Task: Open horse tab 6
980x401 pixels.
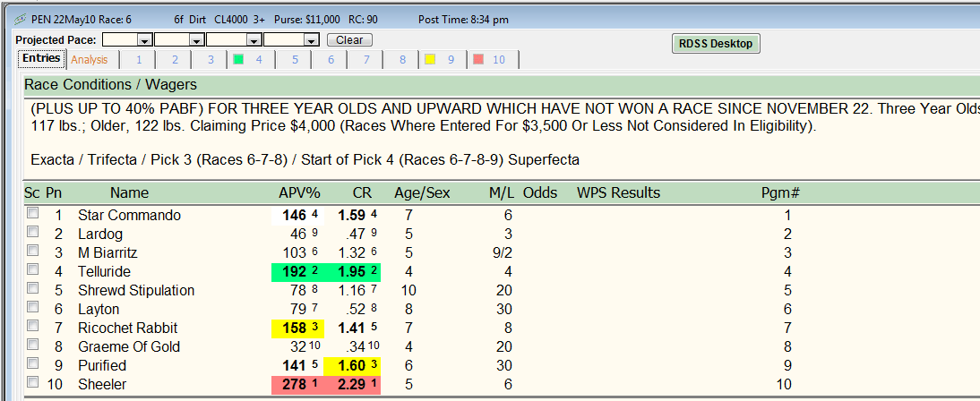Action: [x=331, y=60]
